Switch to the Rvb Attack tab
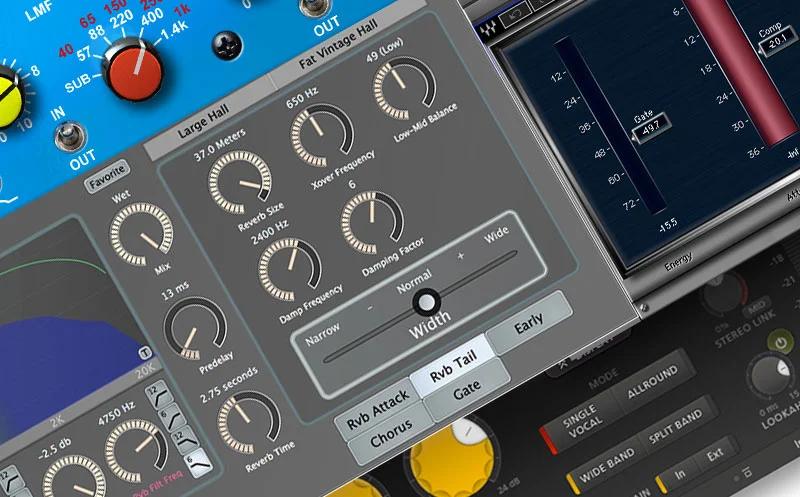Viewport: 800px width, 497px height. coord(378,410)
